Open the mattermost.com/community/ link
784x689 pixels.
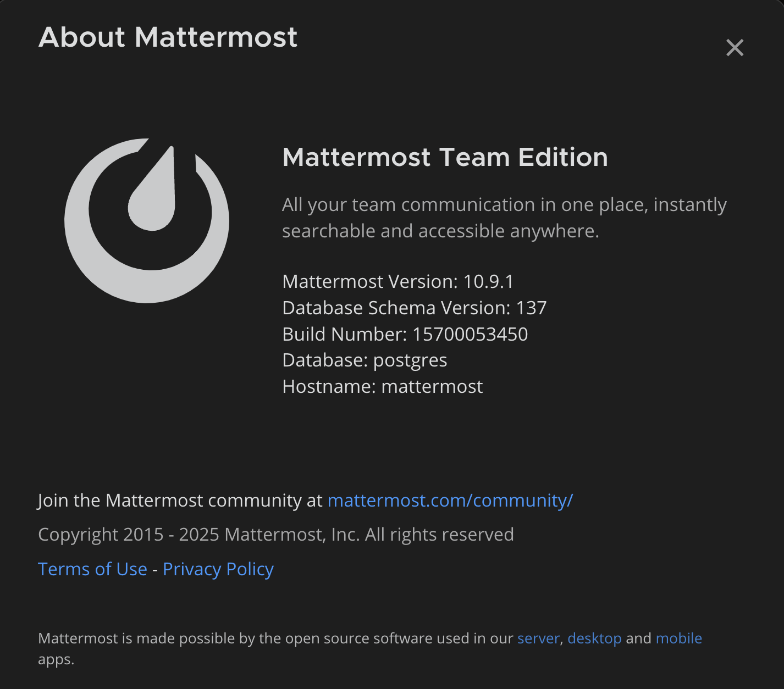pos(450,501)
